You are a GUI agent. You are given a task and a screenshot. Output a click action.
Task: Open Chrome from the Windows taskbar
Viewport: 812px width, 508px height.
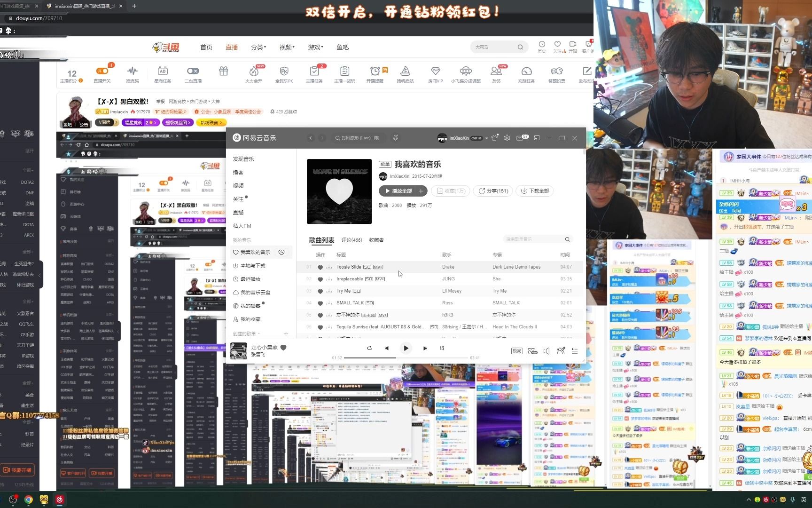[29, 500]
